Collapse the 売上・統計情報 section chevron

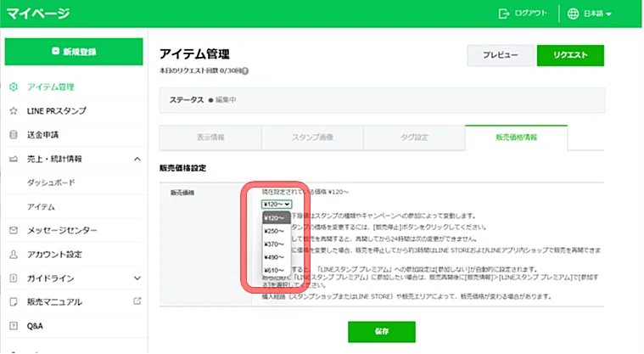tap(137, 159)
